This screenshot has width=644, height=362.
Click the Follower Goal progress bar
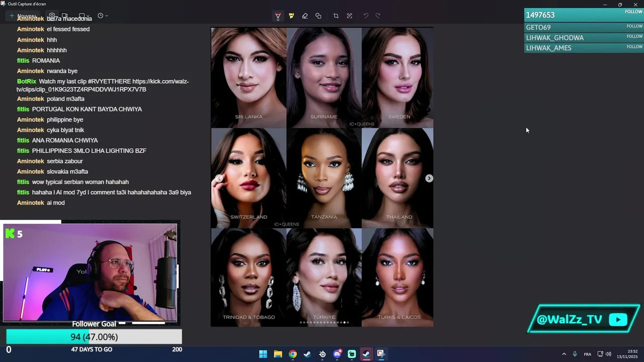[x=94, y=337]
